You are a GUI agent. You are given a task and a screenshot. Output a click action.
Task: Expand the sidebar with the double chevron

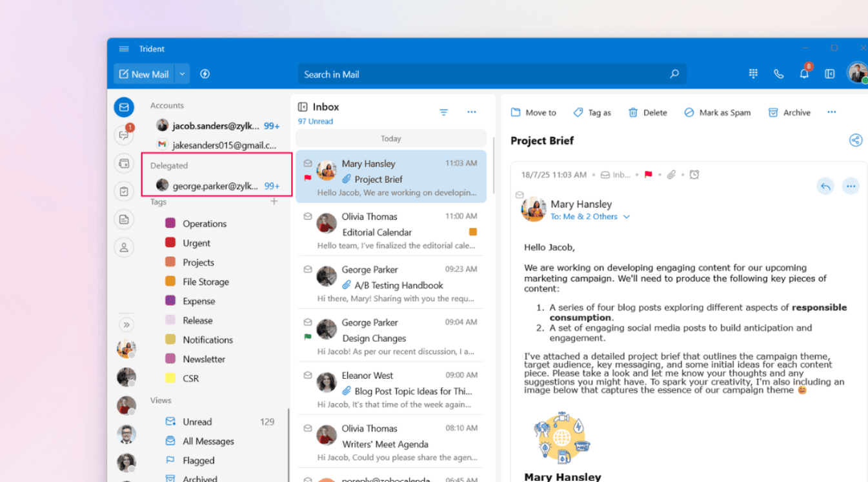[126, 325]
